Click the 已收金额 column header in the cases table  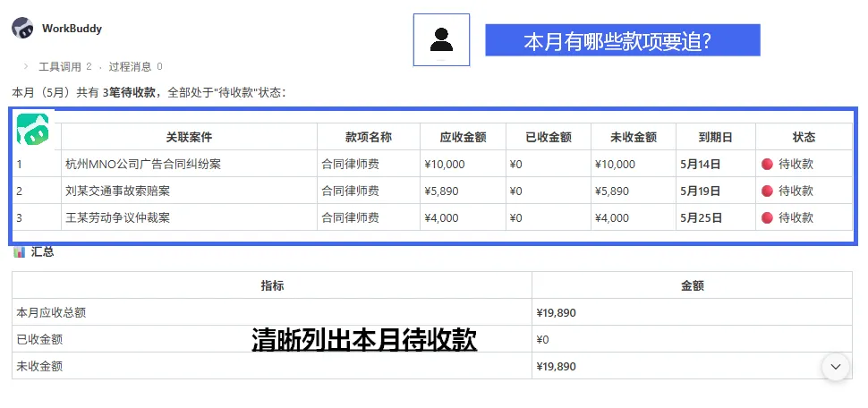tap(549, 137)
